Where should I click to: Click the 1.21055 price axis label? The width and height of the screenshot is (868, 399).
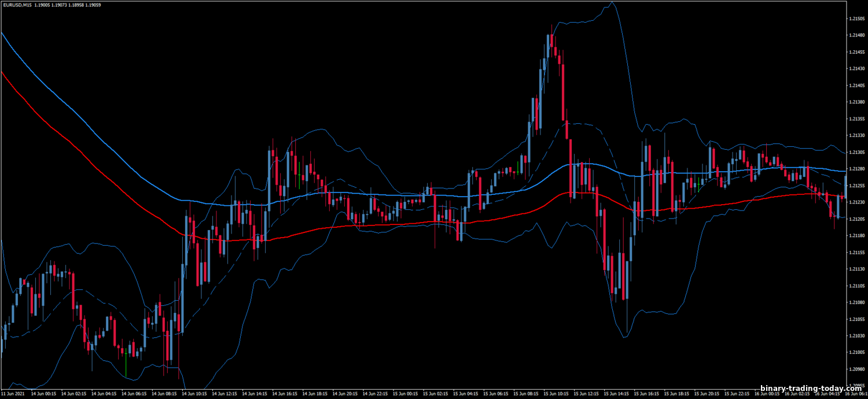tap(856, 319)
